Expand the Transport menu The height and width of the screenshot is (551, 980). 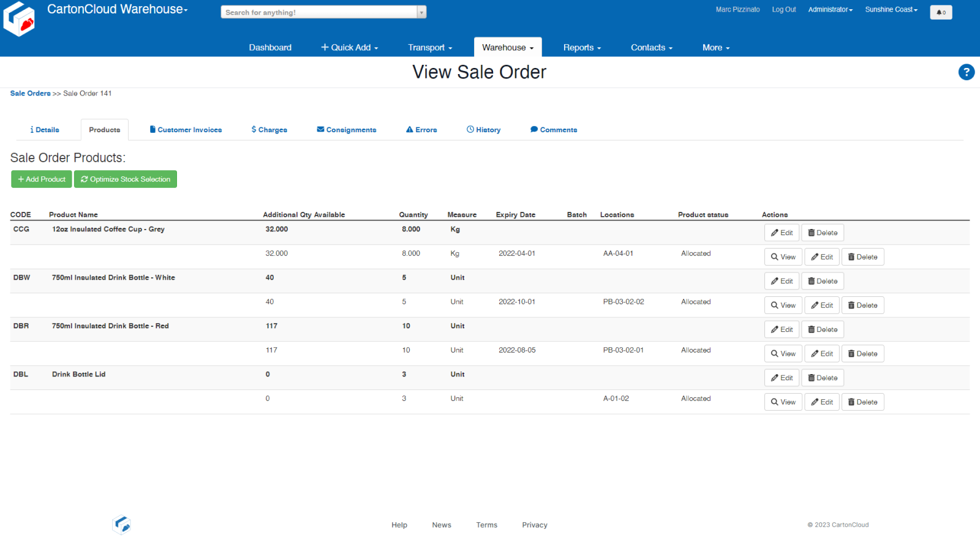(x=430, y=47)
